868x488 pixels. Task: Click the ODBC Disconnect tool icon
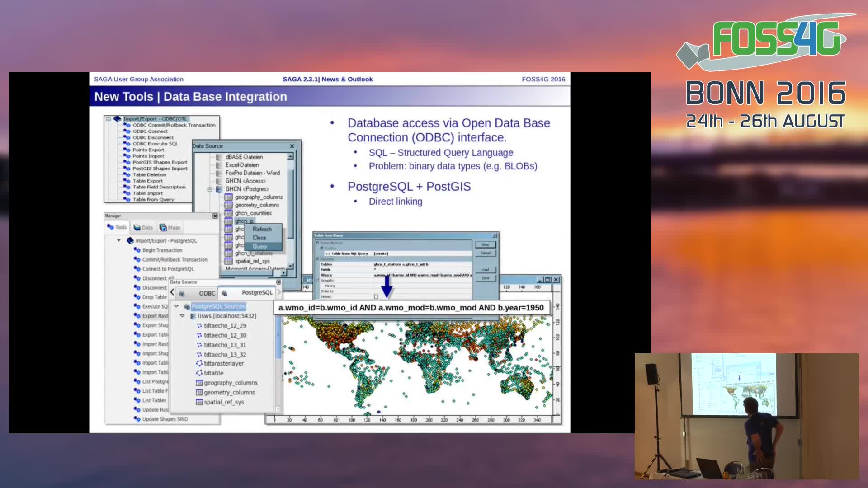(127, 137)
